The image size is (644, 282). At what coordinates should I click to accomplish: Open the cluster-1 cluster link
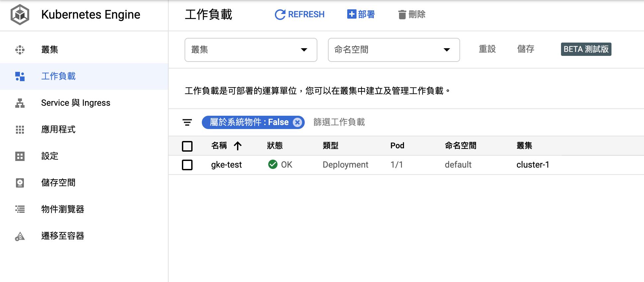click(x=533, y=165)
